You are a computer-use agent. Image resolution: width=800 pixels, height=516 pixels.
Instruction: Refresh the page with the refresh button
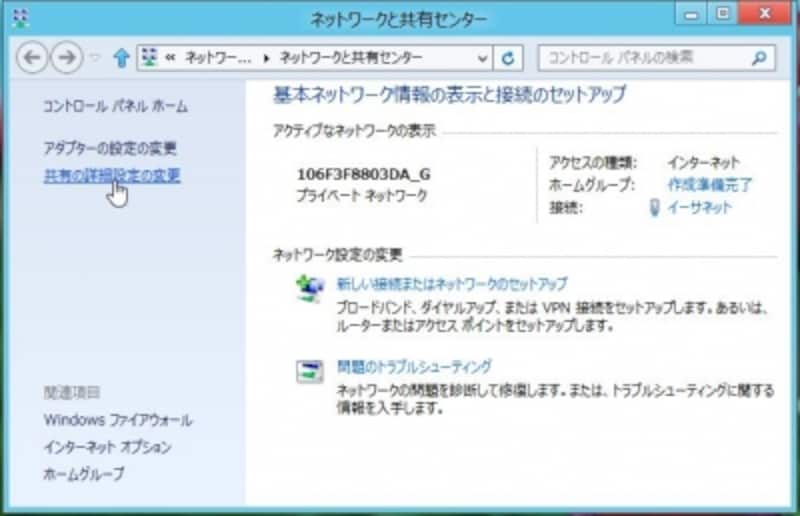tap(508, 58)
